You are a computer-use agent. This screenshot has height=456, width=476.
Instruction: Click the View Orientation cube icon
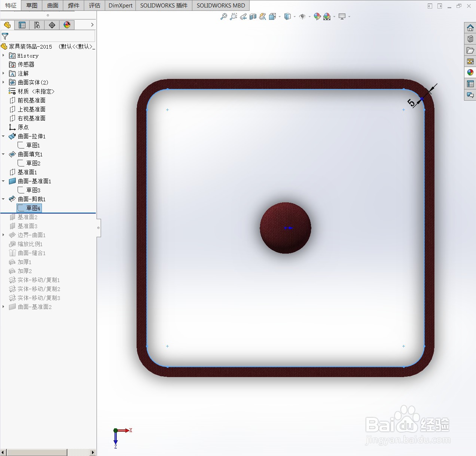click(272, 16)
